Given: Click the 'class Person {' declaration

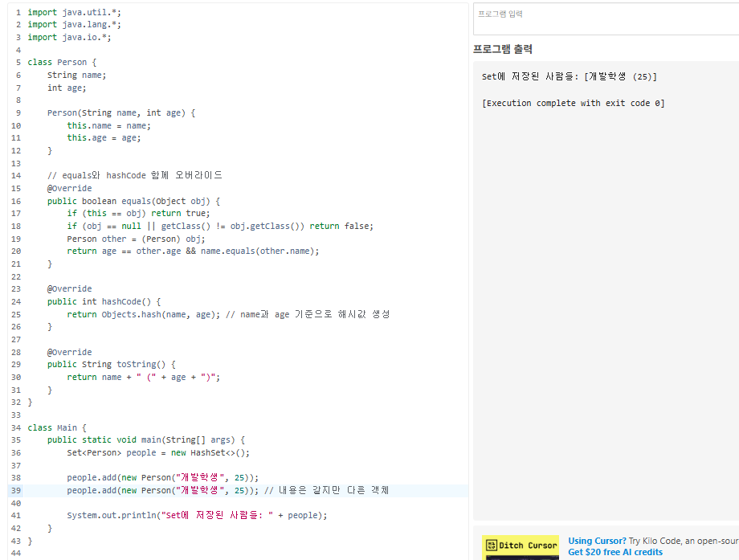Looking at the screenshot, I should pyautogui.click(x=62, y=62).
